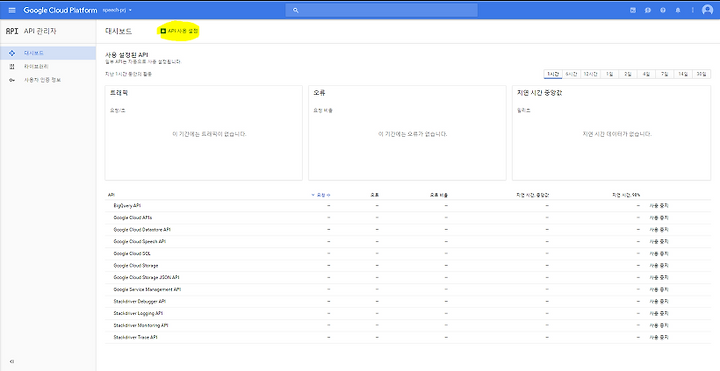Click 사용 중지 for Google Cloud Datastore API

pos(659,230)
